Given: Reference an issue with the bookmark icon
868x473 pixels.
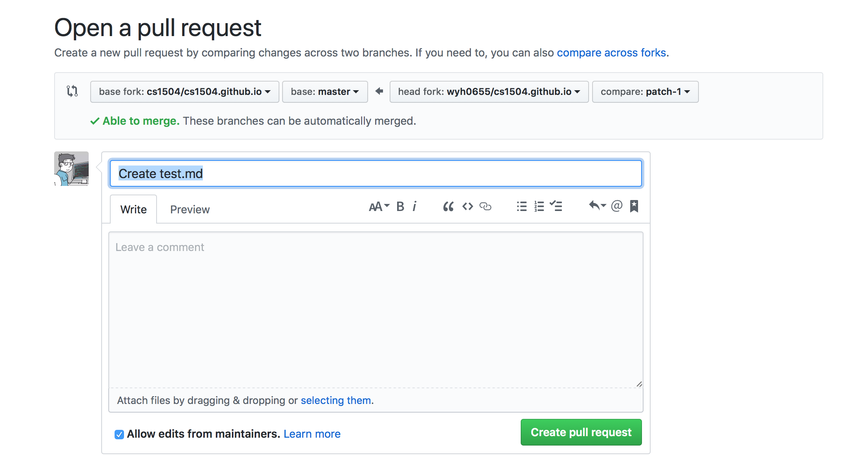Looking at the screenshot, I should 634,206.
